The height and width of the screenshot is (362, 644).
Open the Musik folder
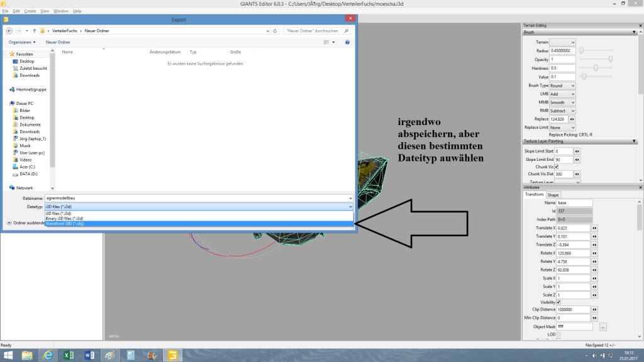[x=25, y=146]
